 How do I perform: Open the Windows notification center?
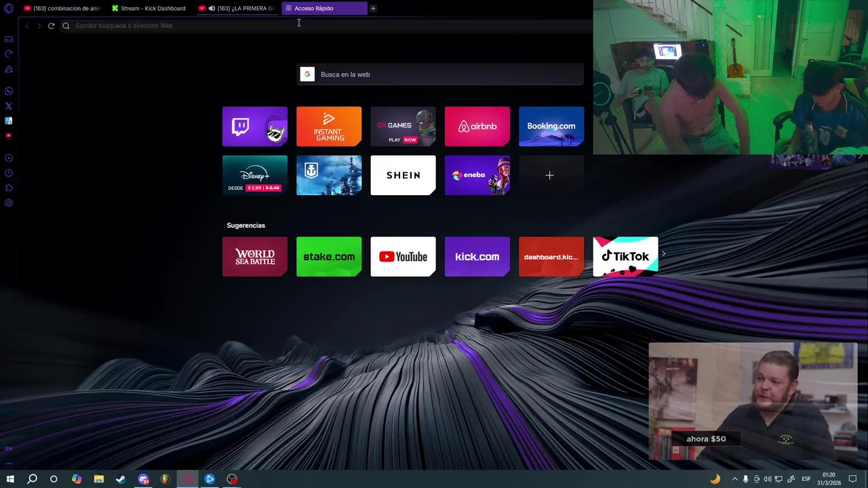point(852,479)
